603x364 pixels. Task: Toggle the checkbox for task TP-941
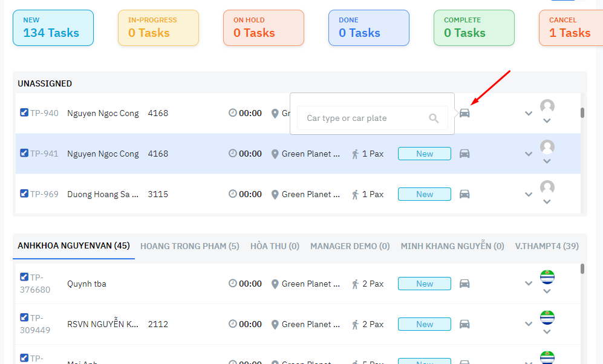pyautogui.click(x=24, y=153)
